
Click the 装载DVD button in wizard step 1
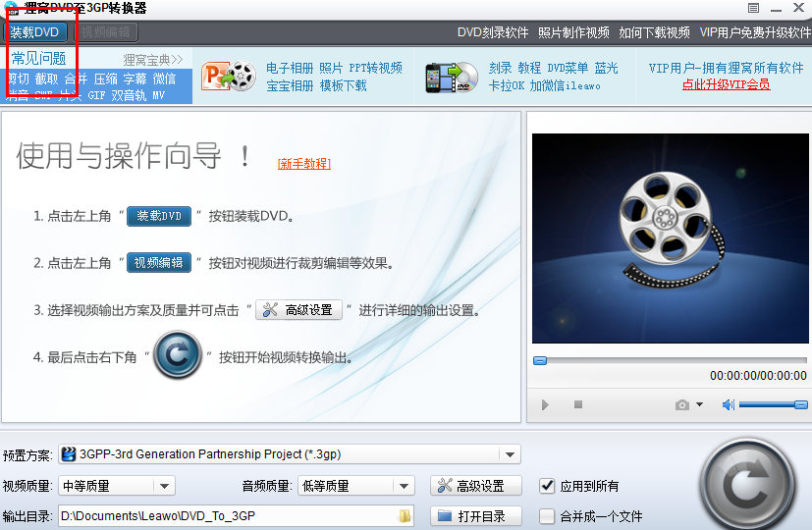tap(159, 216)
